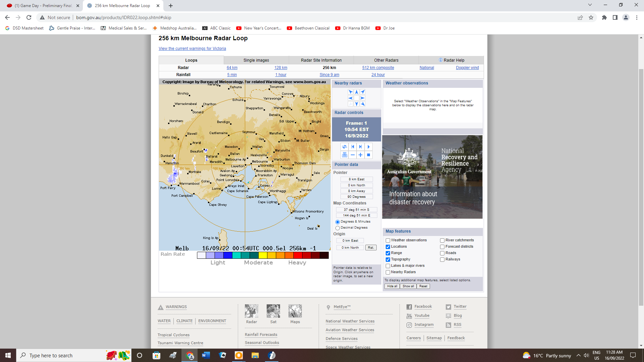Play the radar loop animation

(369, 147)
